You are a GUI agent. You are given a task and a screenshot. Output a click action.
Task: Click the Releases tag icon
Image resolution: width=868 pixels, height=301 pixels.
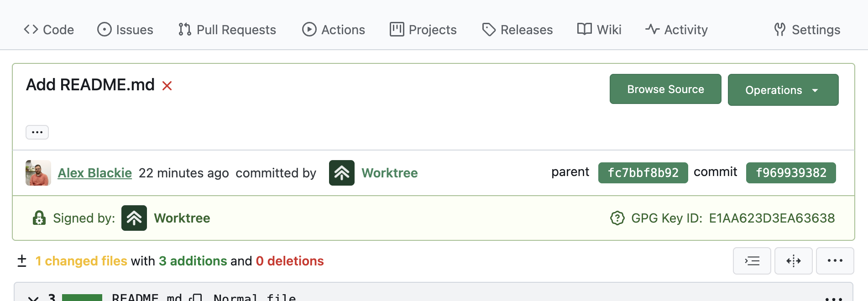click(x=489, y=29)
